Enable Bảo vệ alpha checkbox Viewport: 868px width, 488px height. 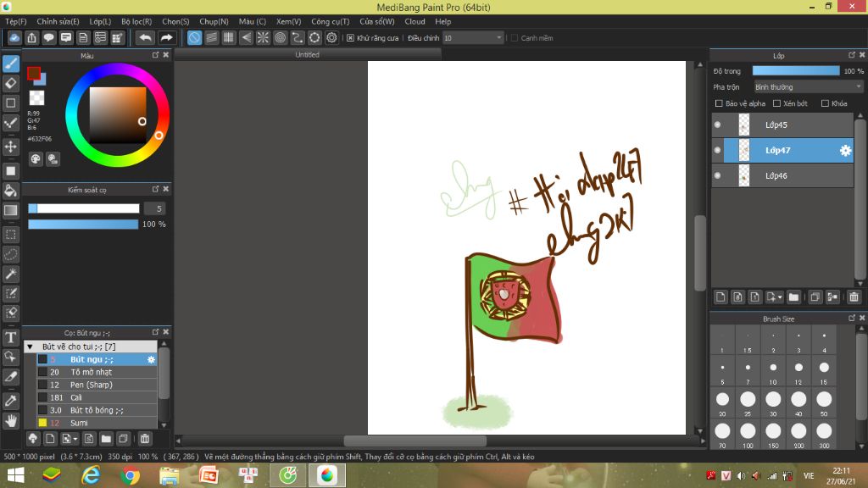point(719,103)
